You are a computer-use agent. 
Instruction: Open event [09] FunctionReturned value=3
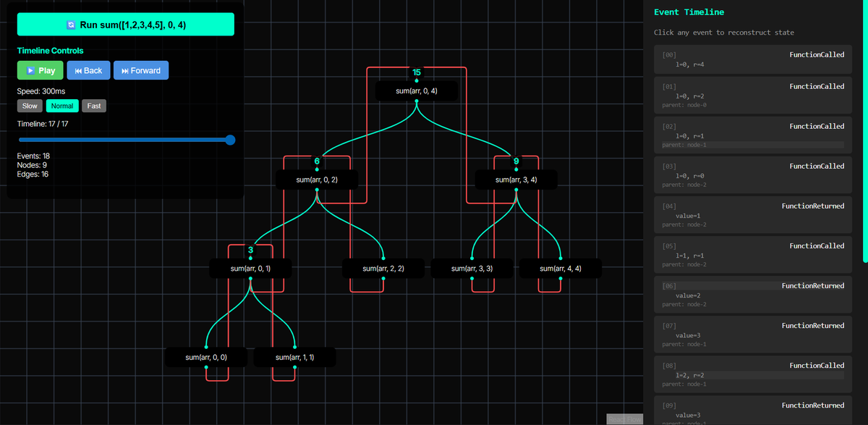click(x=753, y=410)
